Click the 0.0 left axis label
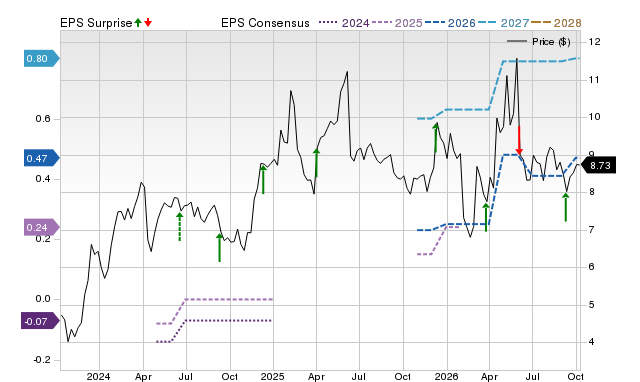 pos(43,299)
